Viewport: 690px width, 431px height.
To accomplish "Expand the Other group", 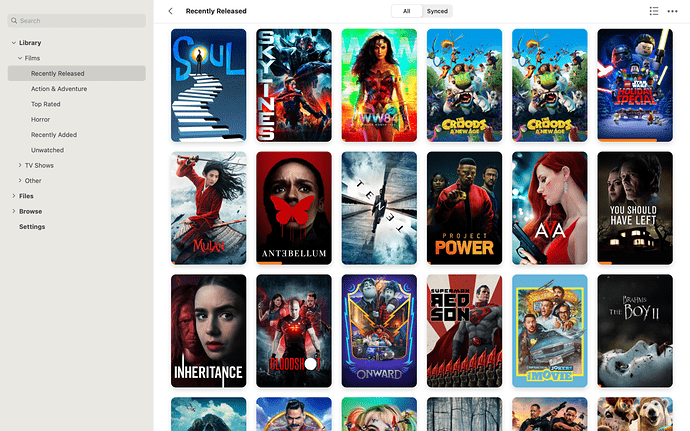I will click(x=20, y=181).
